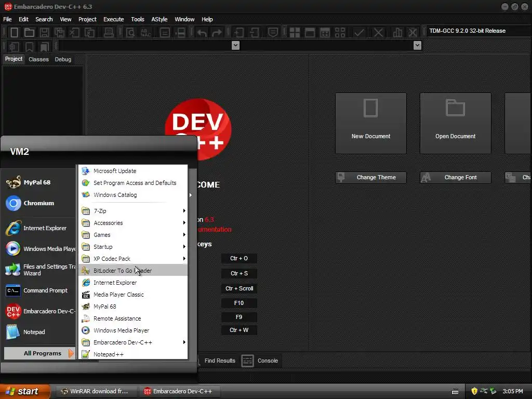This screenshot has height=399, width=532.
Task: Expand the Embarcadero Dev-C++ programs folder
Action: click(x=133, y=342)
